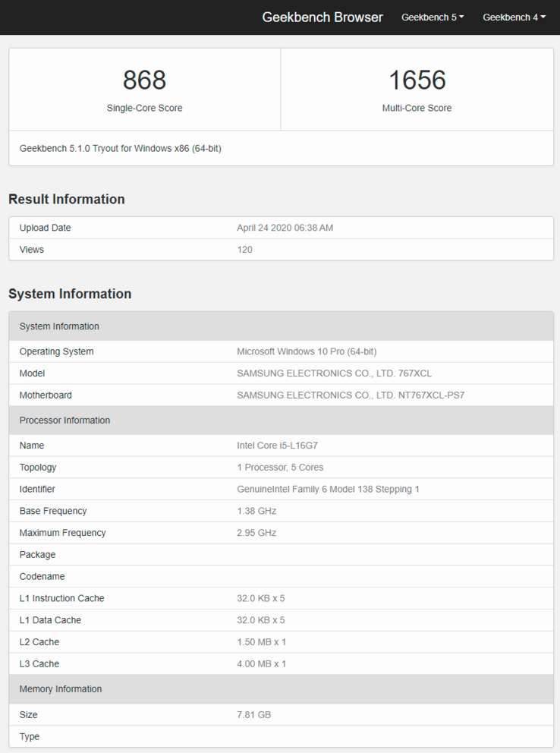Click the Geekbench 5.1.0 Tryout version text
560x753 pixels.
coord(121,149)
